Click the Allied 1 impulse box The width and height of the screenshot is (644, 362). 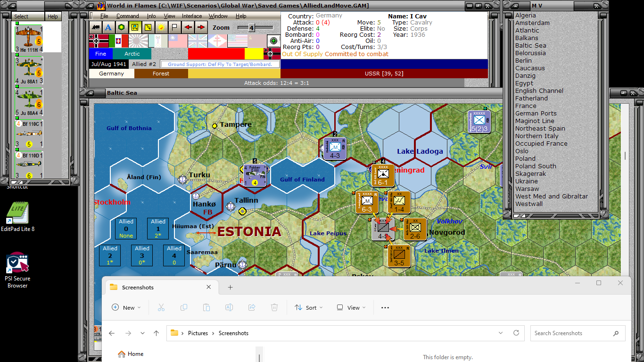pyautogui.click(x=158, y=229)
